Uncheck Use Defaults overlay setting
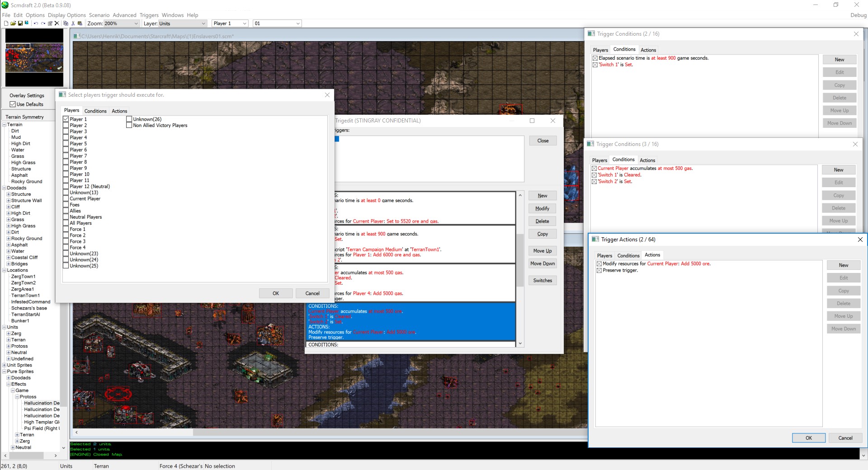868x470 pixels. pos(13,104)
